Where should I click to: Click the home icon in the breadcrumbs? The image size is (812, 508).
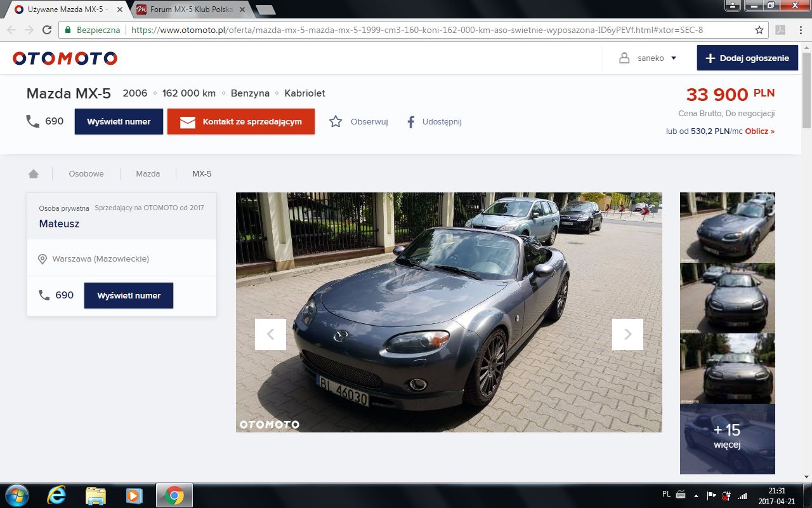[34, 173]
